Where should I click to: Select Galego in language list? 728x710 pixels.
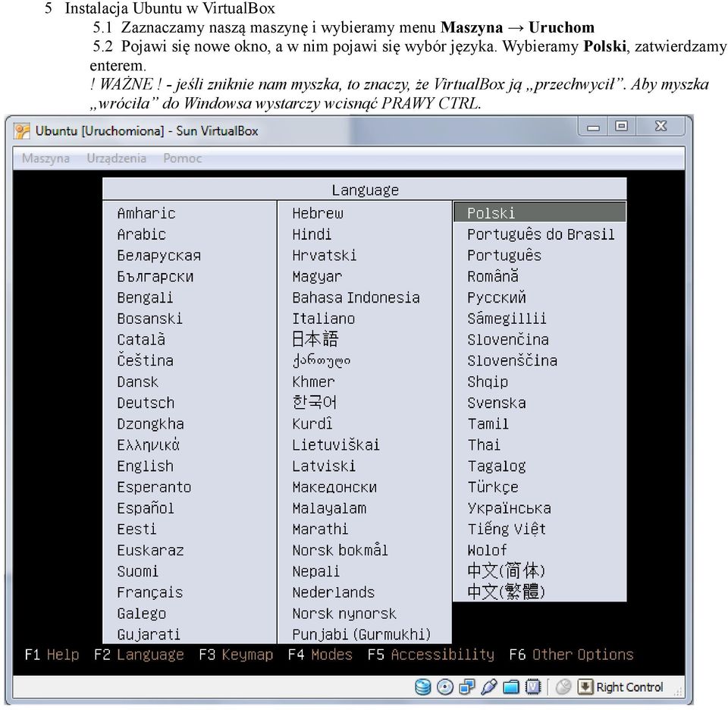142,614
